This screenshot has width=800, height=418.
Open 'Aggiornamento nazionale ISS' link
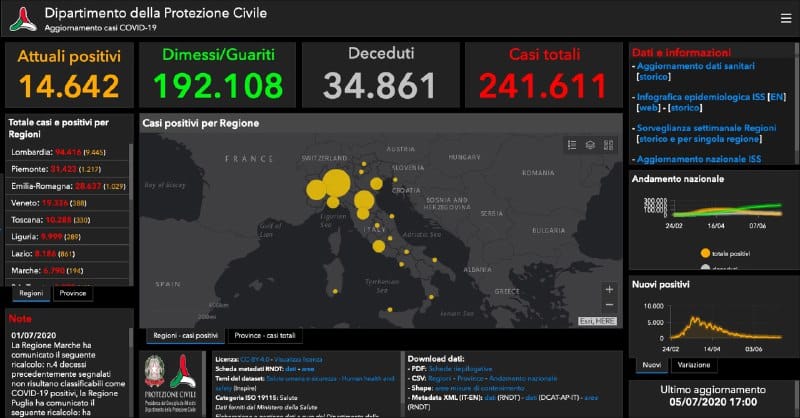click(x=699, y=159)
